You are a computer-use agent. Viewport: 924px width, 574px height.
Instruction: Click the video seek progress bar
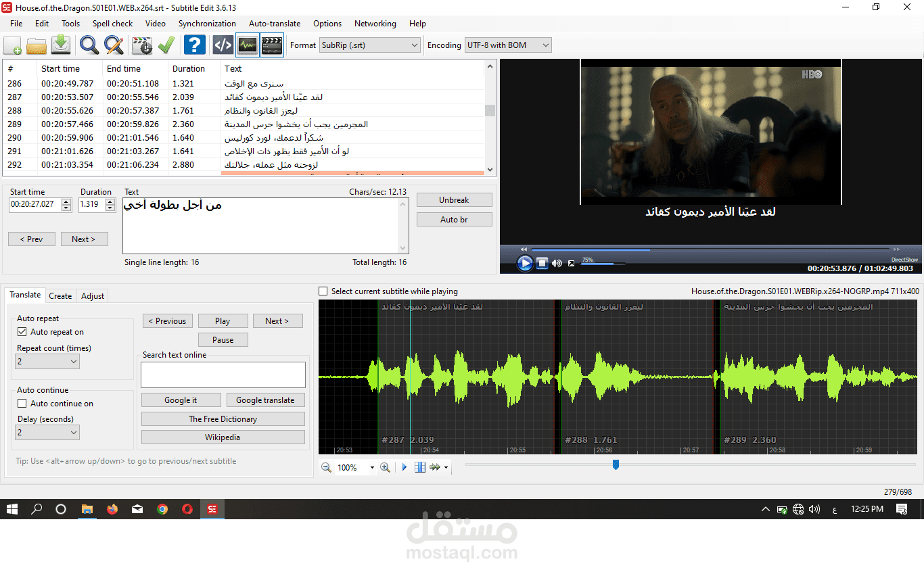pyautogui.click(x=710, y=249)
